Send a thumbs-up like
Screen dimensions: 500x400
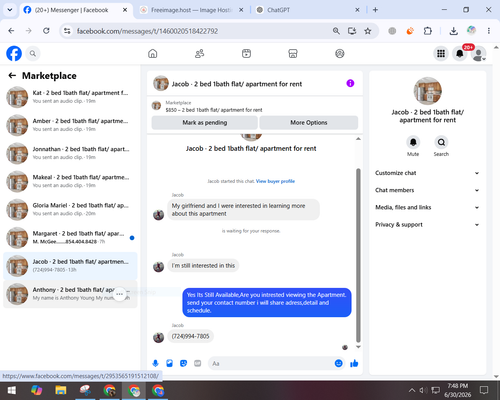(x=354, y=363)
